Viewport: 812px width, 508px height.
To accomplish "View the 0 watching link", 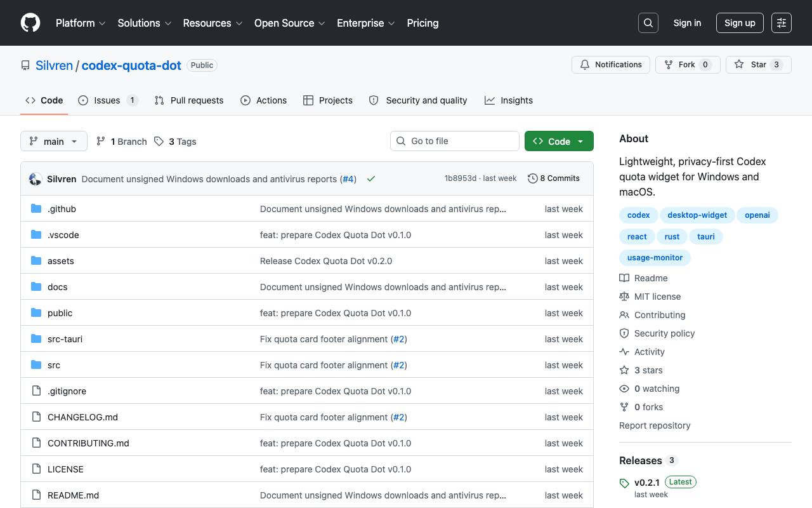I will pyautogui.click(x=649, y=389).
